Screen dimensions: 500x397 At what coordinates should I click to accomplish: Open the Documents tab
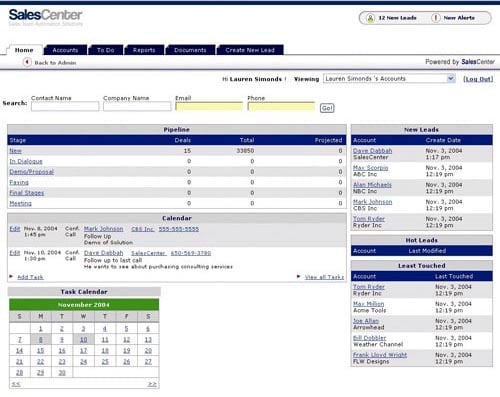190,50
